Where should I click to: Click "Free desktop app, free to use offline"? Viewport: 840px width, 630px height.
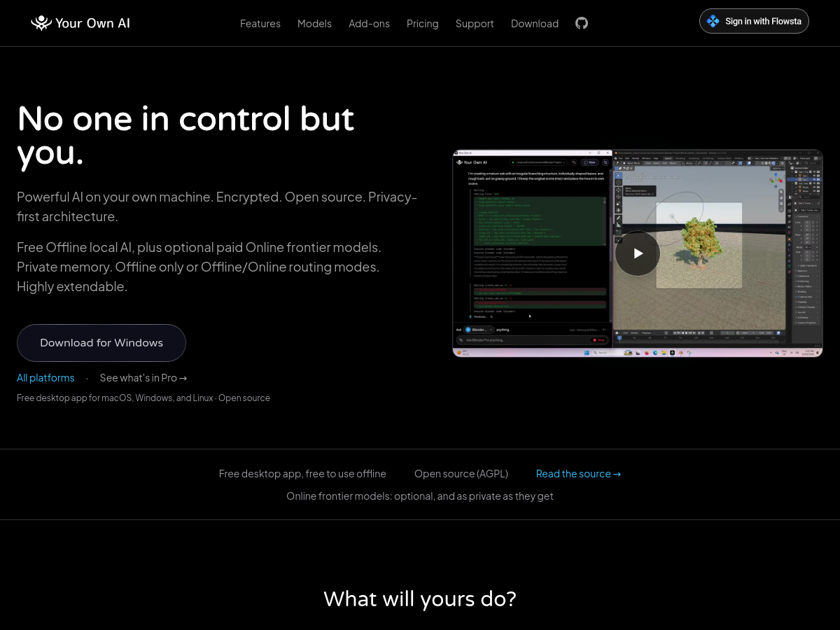pyautogui.click(x=302, y=474)
